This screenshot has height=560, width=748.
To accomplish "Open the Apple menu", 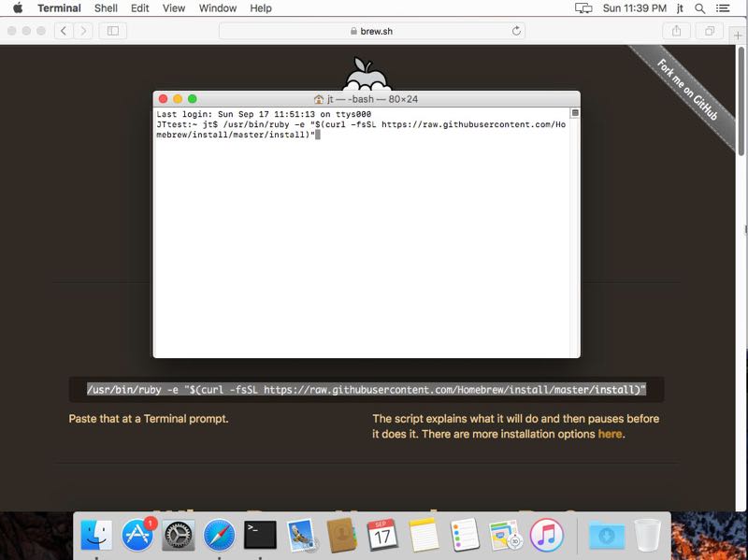I will tap(18, 8).
